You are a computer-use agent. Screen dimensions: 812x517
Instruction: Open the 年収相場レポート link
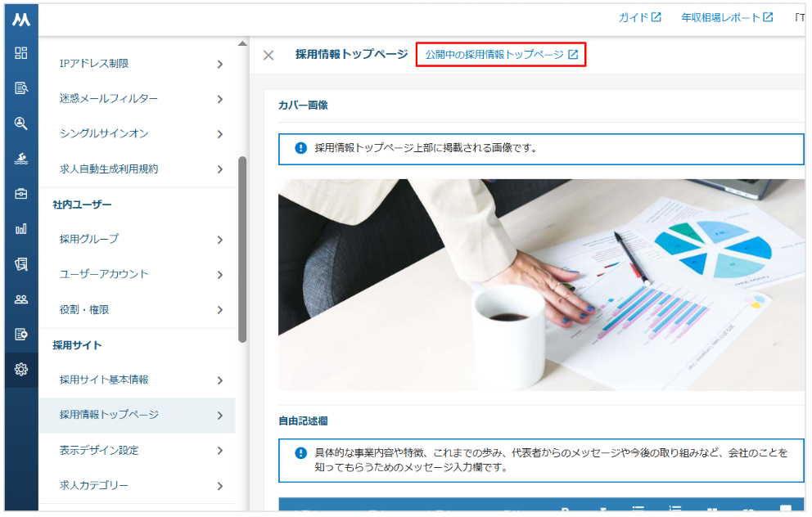(727, 18)
